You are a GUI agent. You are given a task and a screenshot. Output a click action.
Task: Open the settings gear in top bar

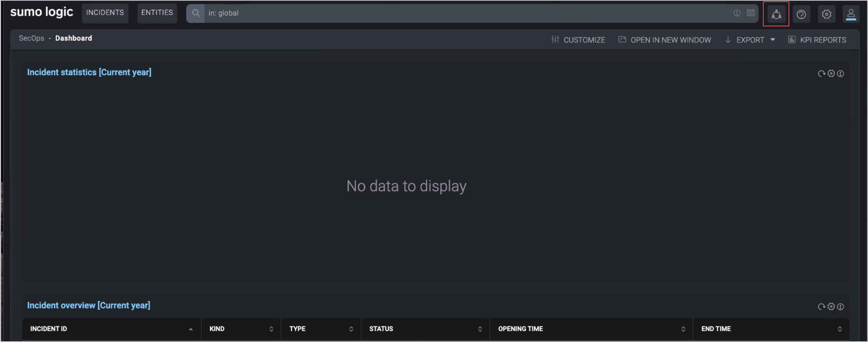click(x=826, y=14)
